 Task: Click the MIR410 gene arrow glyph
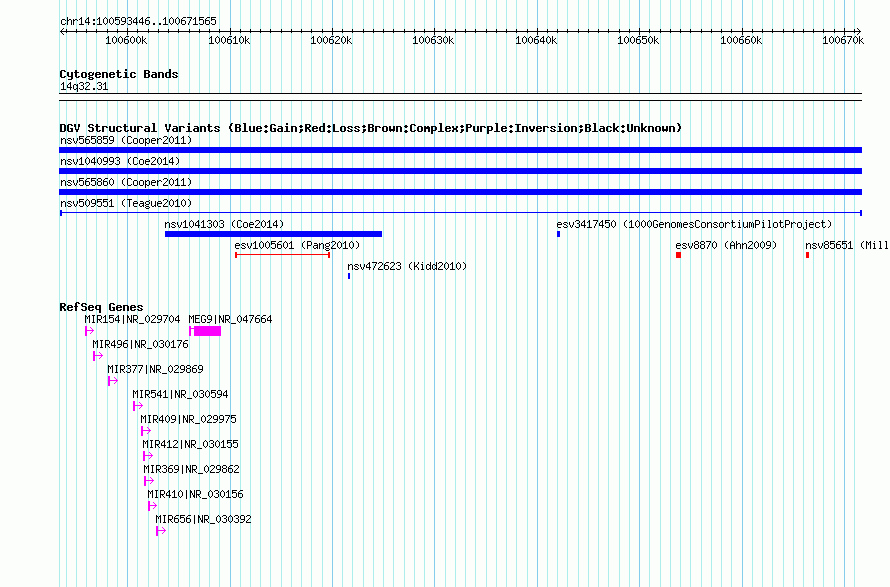152,506
